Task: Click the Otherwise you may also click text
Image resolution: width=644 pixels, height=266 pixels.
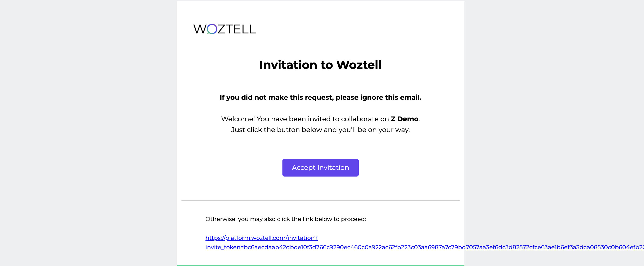Action: (286, 219)
